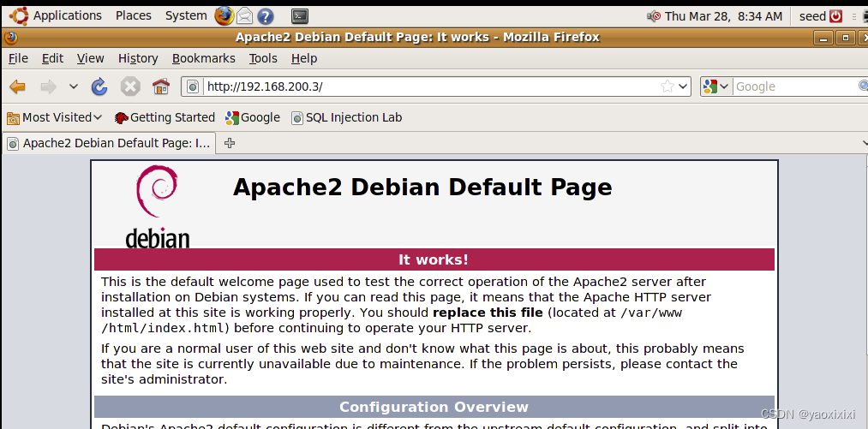This screenshot has height=429, width=868.
Task: Click the site identity icon in address bar
Action: 193,86
